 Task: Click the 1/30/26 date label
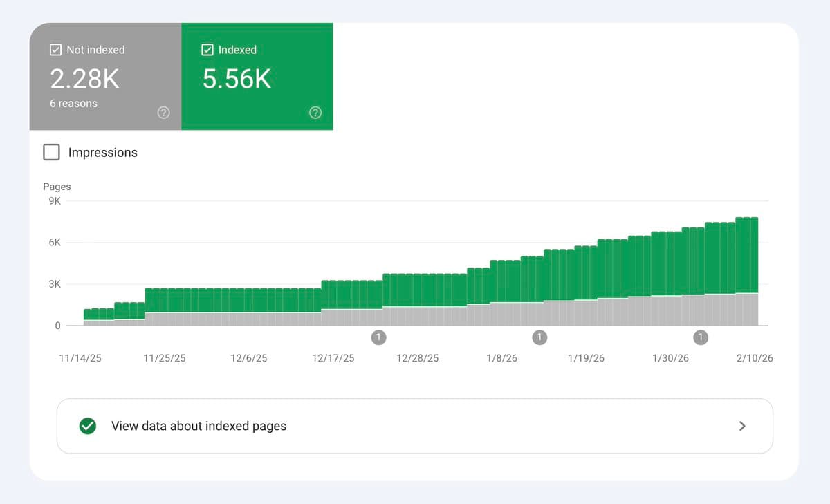pos(670,359)
